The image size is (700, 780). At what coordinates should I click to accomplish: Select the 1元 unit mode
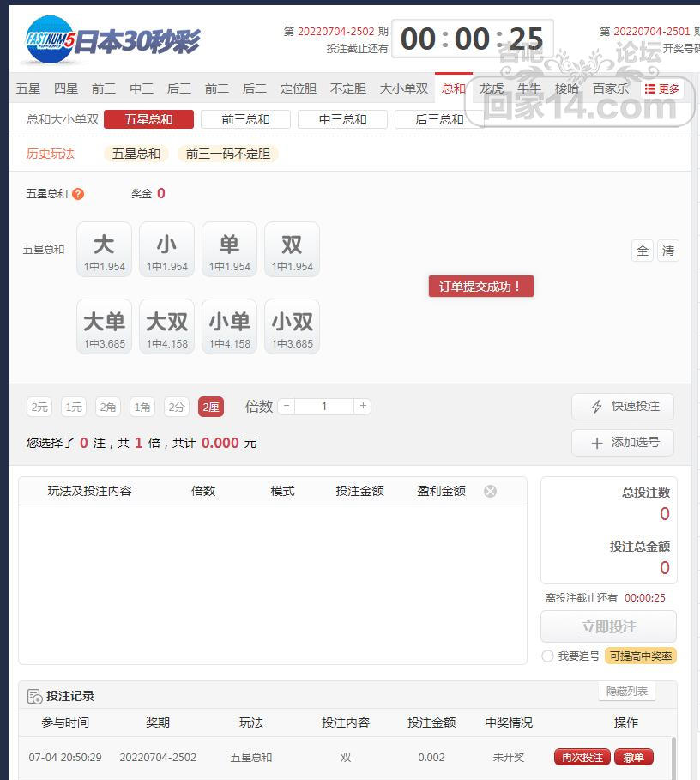[x=74, y=408]
